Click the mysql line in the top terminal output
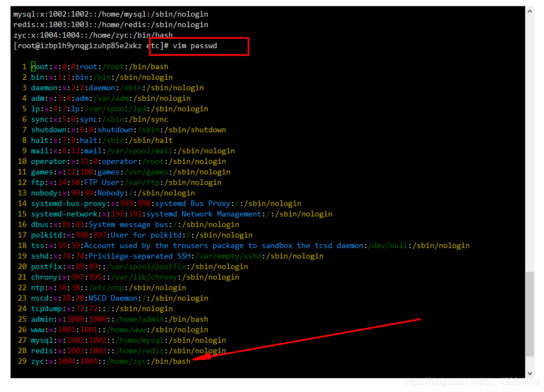This screenshot has height=392, width=544. [x=111, y=14]
